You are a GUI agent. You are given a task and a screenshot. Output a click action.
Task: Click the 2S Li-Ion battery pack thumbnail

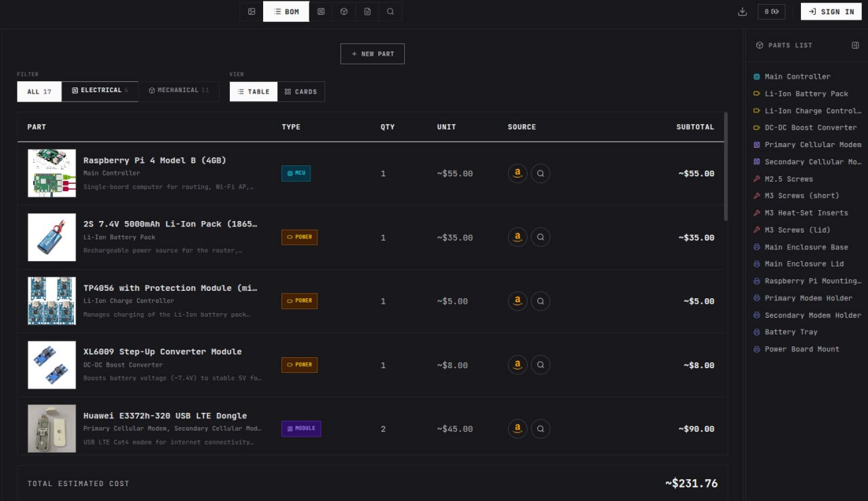click(x=52, y=237)
